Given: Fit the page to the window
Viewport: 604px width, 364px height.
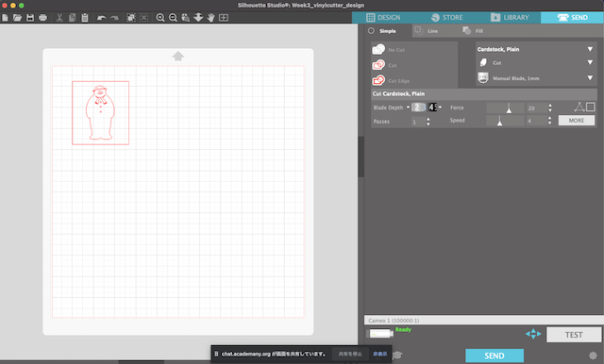Looking at the screenshot, I should tap(224, 18).
